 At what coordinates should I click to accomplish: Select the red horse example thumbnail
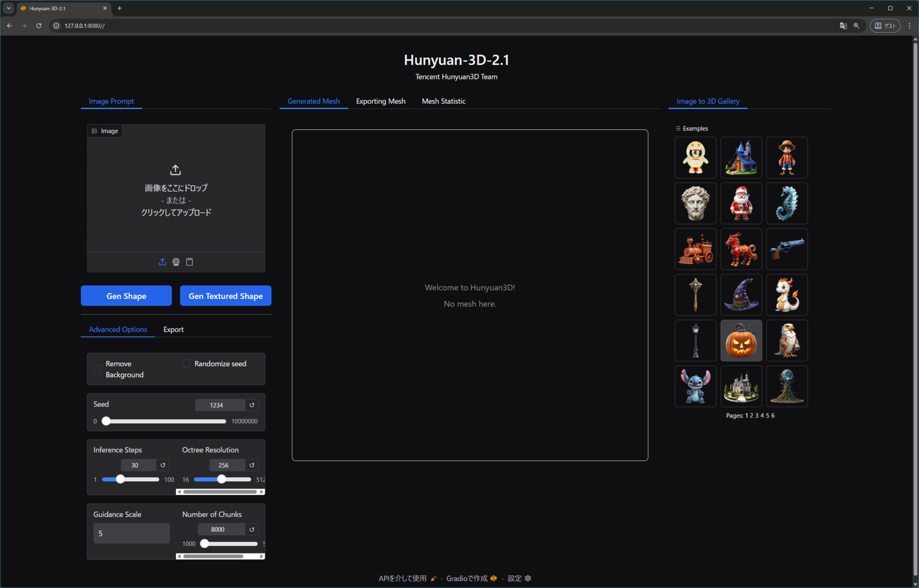click(x=742, y=249)
